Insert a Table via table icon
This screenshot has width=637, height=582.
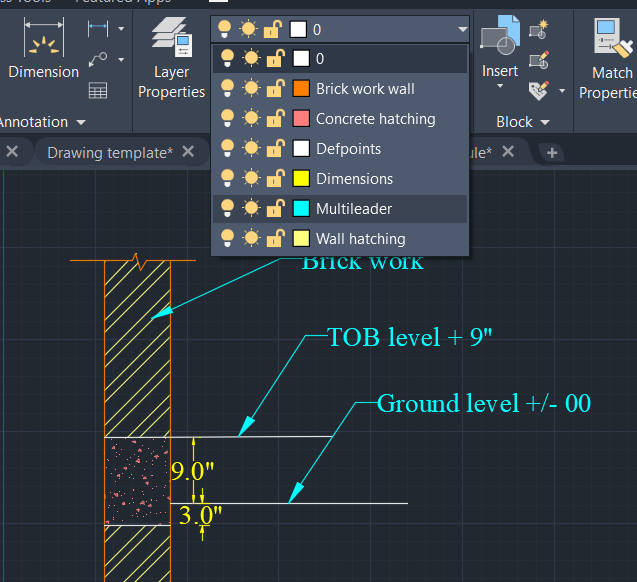98,90
